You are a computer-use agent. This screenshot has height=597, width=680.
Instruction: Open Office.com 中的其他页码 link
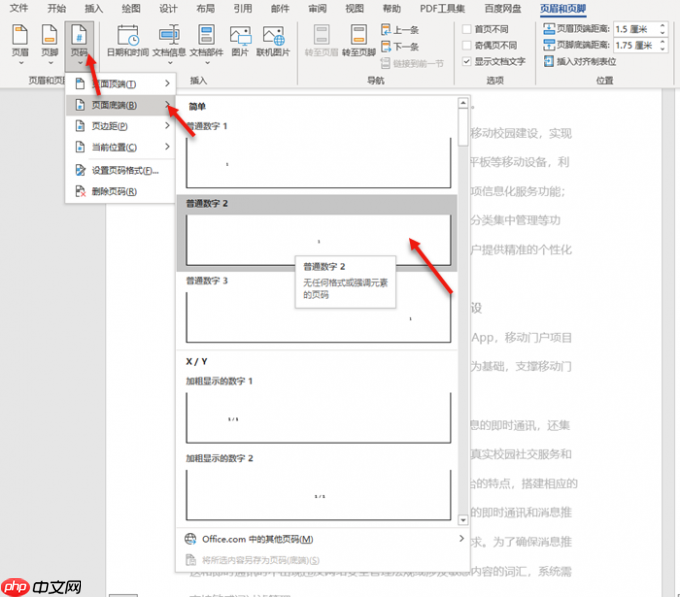point(258,539)
